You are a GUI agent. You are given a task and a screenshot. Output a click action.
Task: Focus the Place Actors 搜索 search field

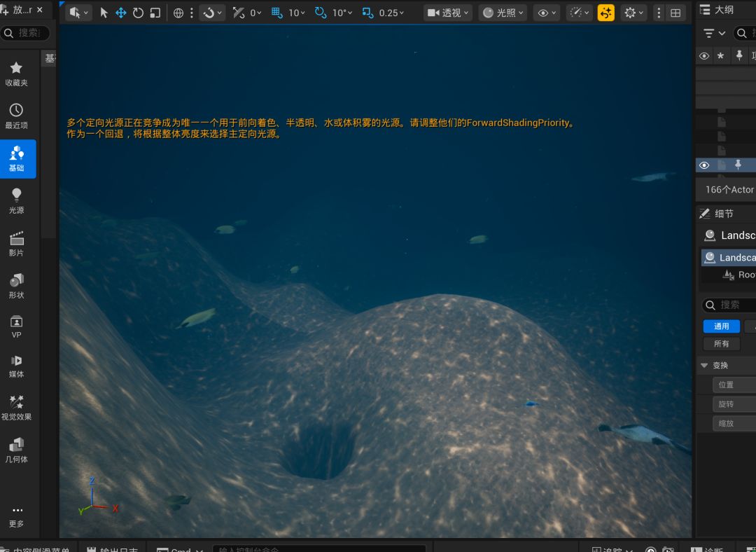(25, 33)
